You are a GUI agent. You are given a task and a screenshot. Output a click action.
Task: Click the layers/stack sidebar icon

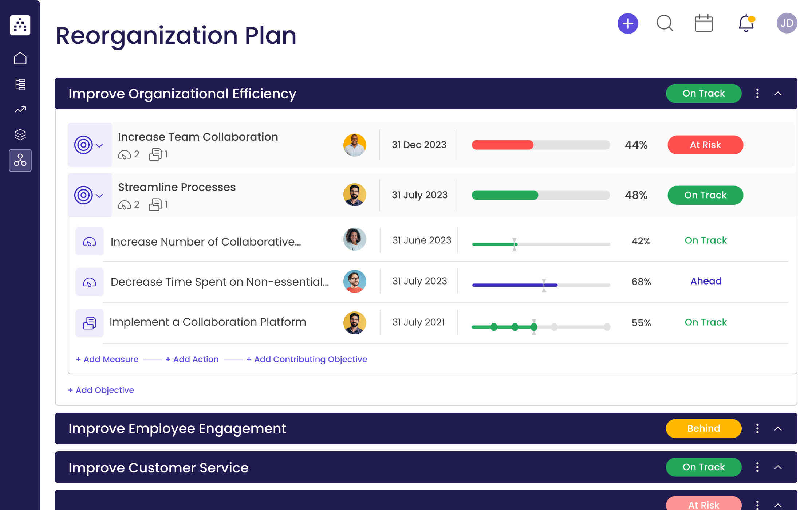20,134
